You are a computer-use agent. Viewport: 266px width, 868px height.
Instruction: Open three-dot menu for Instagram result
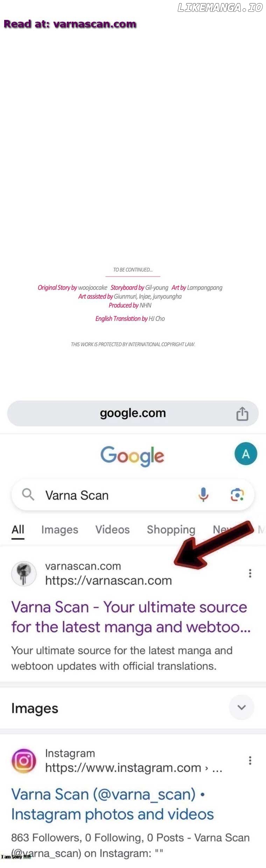[x=250, y=760]
